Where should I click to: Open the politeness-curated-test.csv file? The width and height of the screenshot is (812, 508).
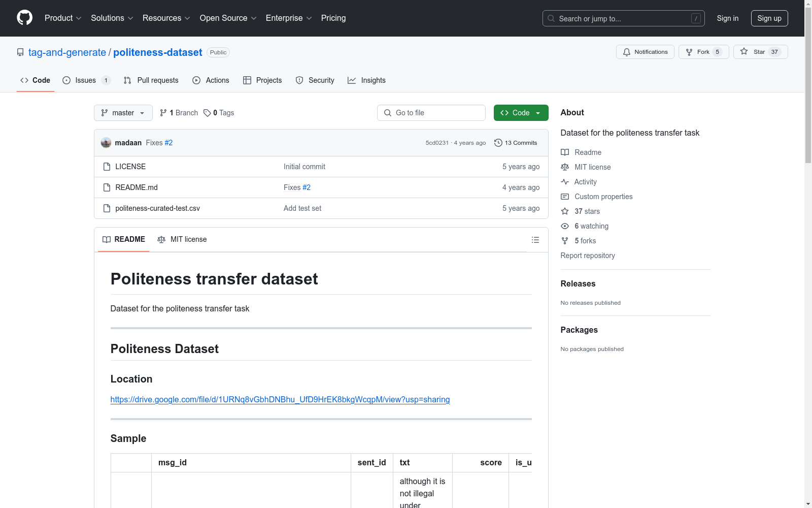(158, 208)
